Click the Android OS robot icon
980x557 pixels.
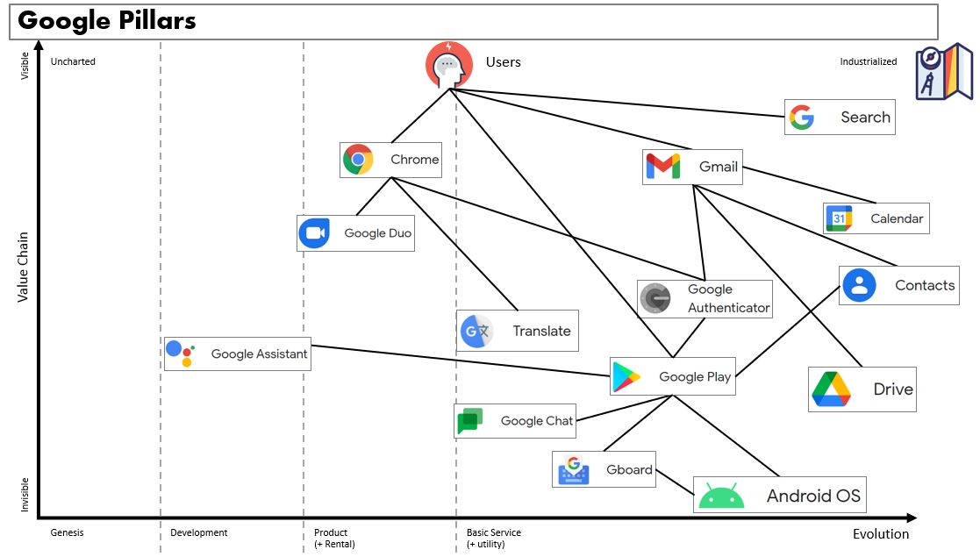pos(721,496)
